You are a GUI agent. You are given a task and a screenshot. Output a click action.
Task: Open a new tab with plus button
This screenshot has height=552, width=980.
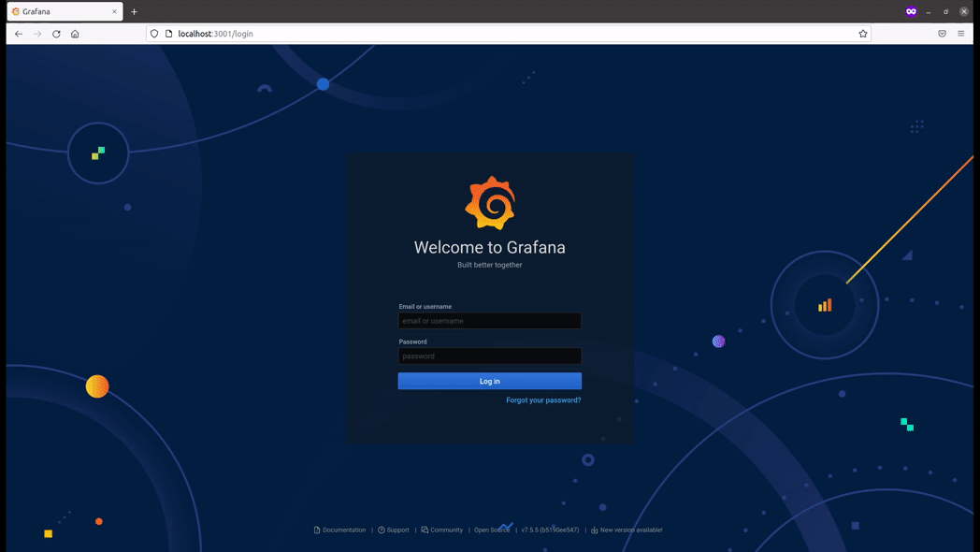click(x=135, y=12)
